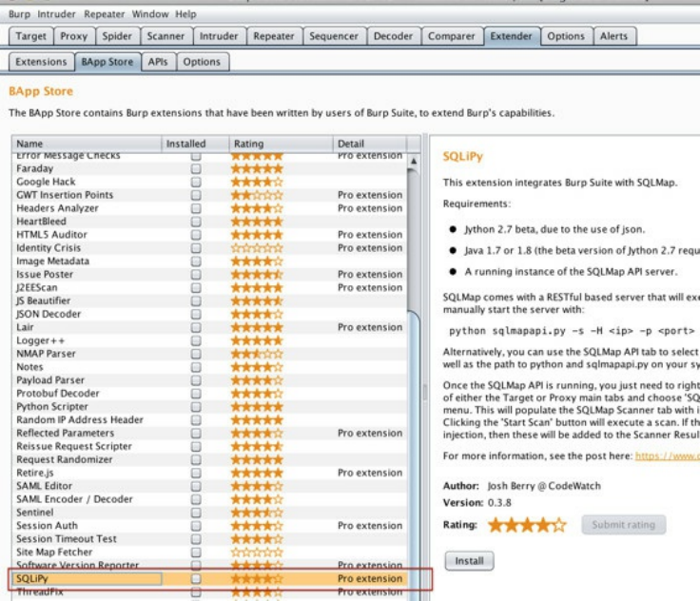Image resolution: width=700 pixels, height=601 pixels.
Task: Go to the Sequencer tab
Action: coord(334,36)
